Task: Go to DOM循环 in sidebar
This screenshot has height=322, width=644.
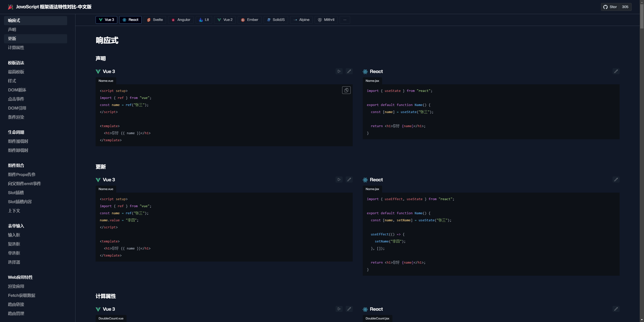Action: point(35,90)
